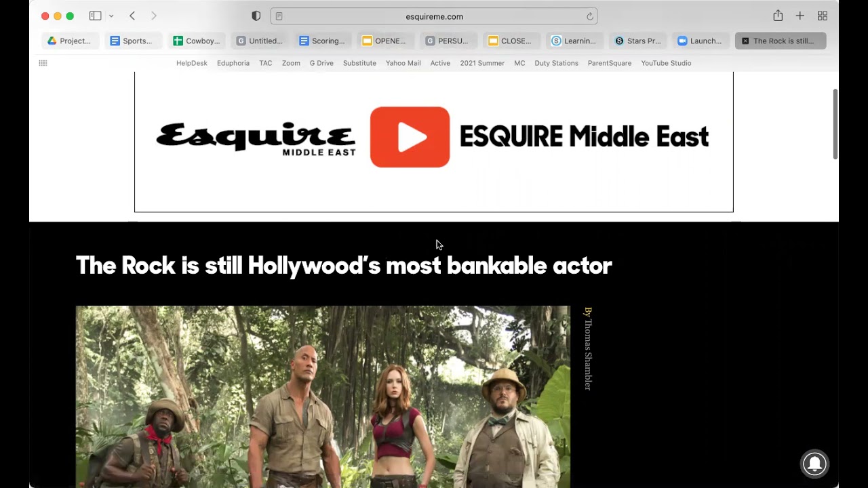This screenshot has height=488, width=868.
Task: Open the Share menu icon
Action: [778, 16]
